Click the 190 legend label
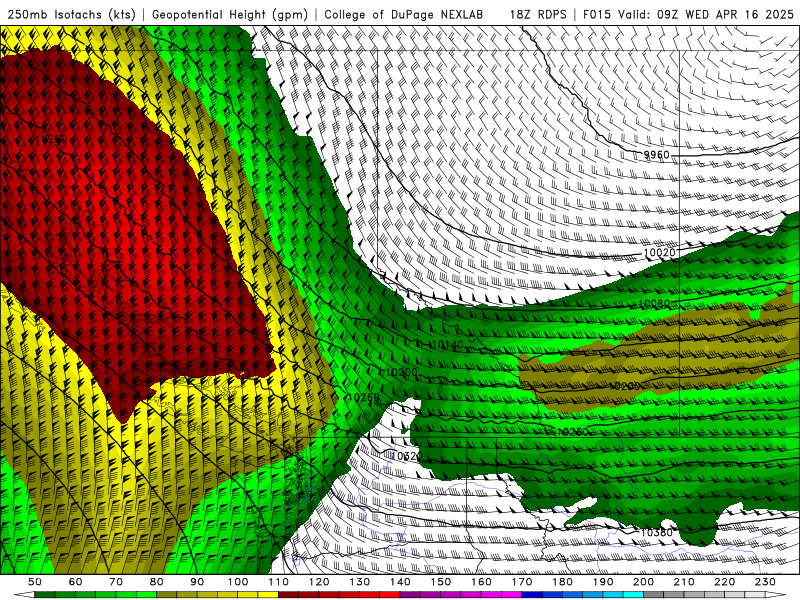 click(x=603, y=582)
